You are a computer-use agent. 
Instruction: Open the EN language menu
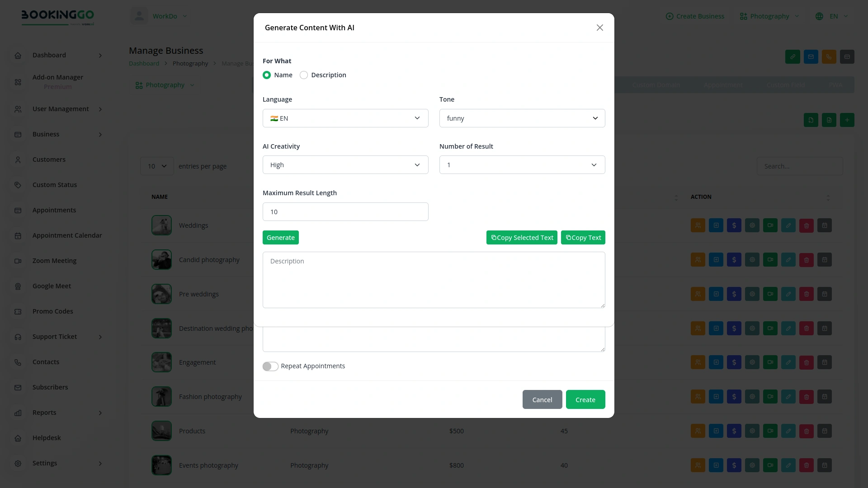[832, 16]
